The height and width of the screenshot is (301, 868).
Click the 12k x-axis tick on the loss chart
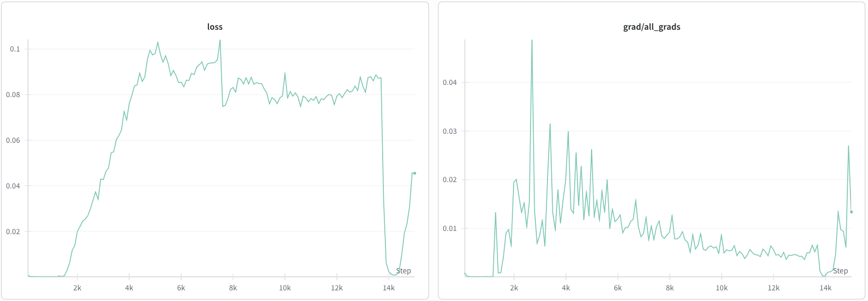(336, 288)
